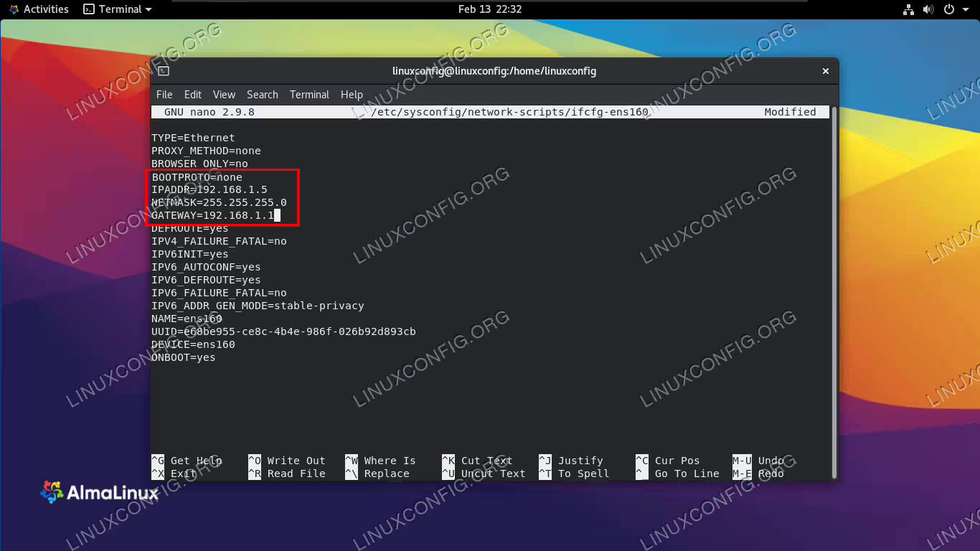Open the File menu
980x551 pixels.
(164, 95)
